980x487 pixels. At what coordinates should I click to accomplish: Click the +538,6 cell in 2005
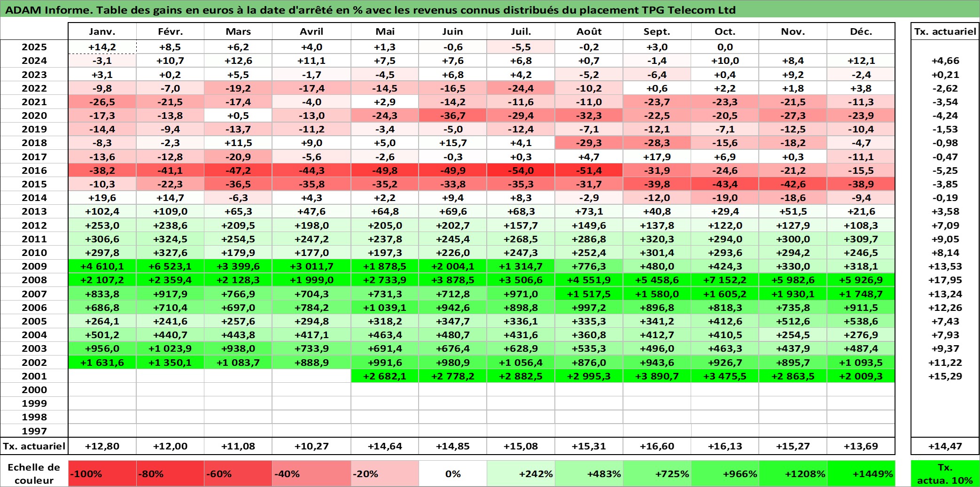tap(861, 321)
